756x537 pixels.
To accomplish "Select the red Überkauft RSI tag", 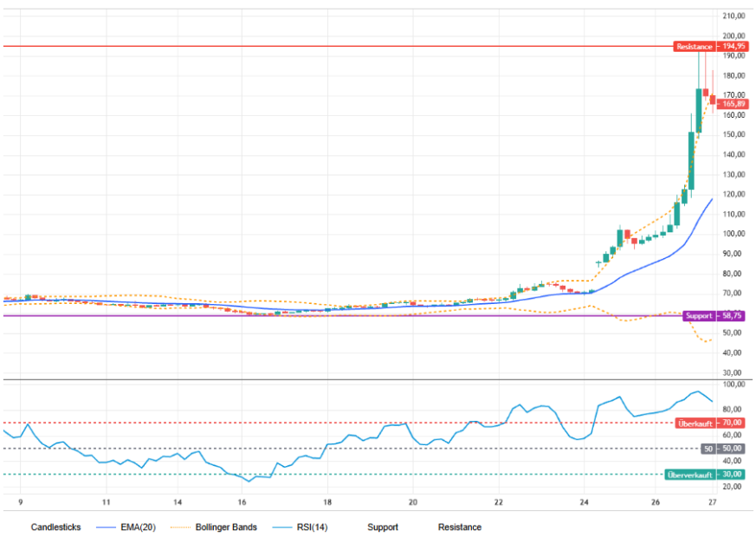I will click(x=695, y=424).
